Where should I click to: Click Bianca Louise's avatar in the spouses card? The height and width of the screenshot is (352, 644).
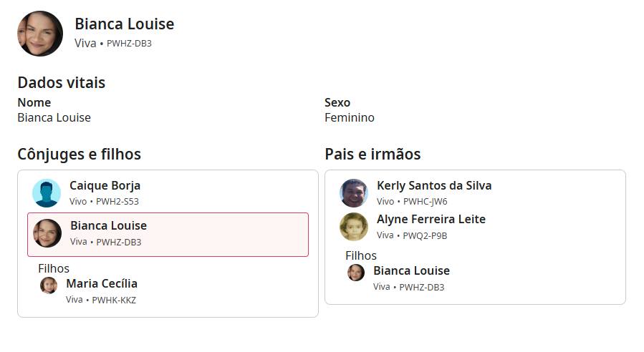click(x=47, y=233)
